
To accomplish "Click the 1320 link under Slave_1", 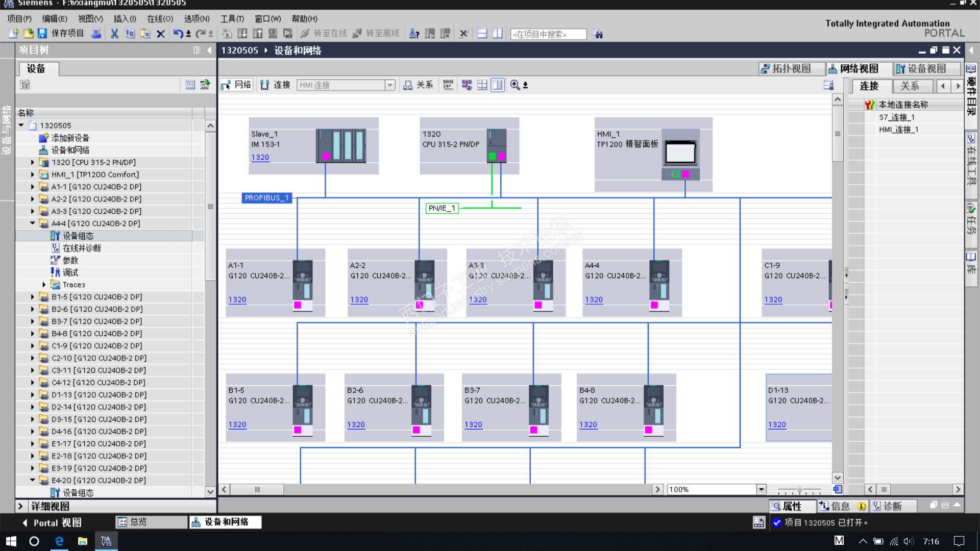I will coord(260,157).
